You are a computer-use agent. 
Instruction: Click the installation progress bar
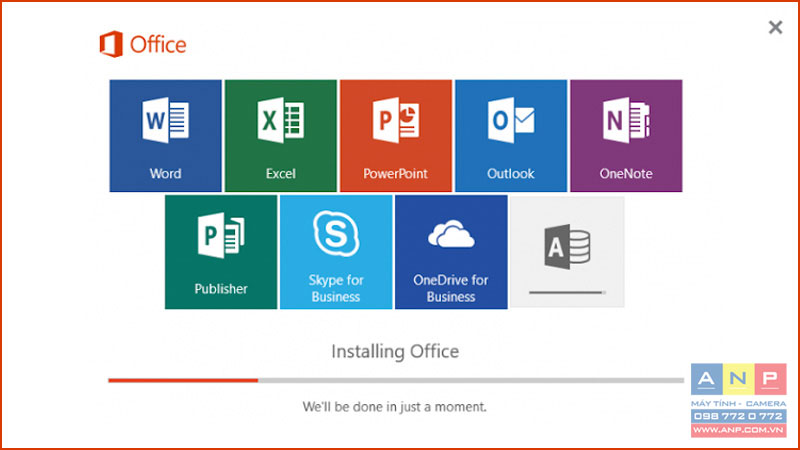point(396,380)
